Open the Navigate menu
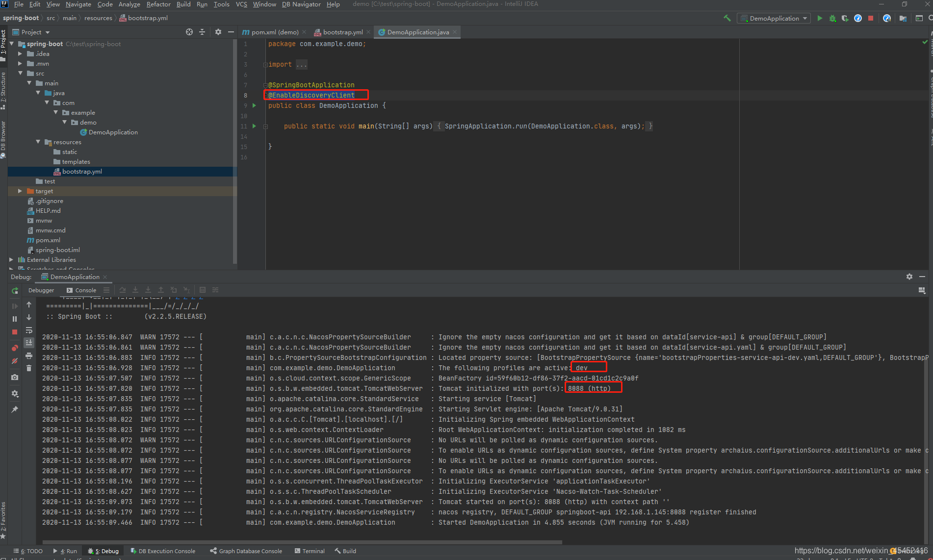This screenshot has width=933, height=560. (x=78, y=4)
